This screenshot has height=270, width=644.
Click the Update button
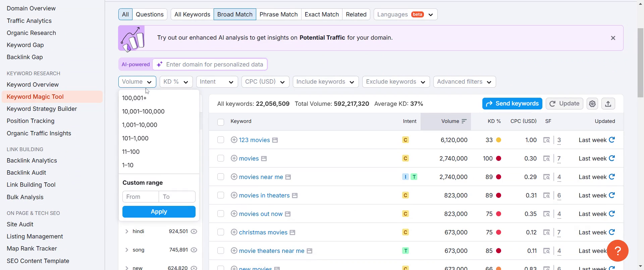tap(565, 103)
